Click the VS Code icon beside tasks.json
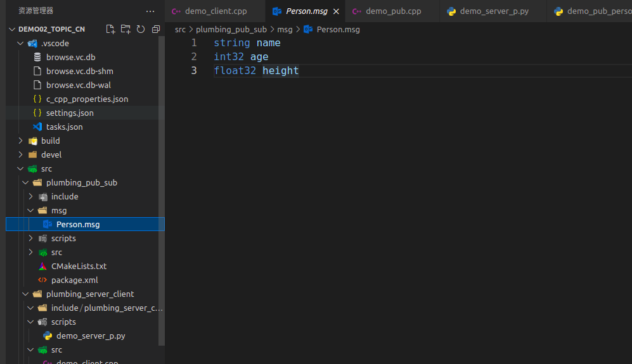The height and width of the screenshot is (364, 632). pyautogui.click(x=37, y=127)
